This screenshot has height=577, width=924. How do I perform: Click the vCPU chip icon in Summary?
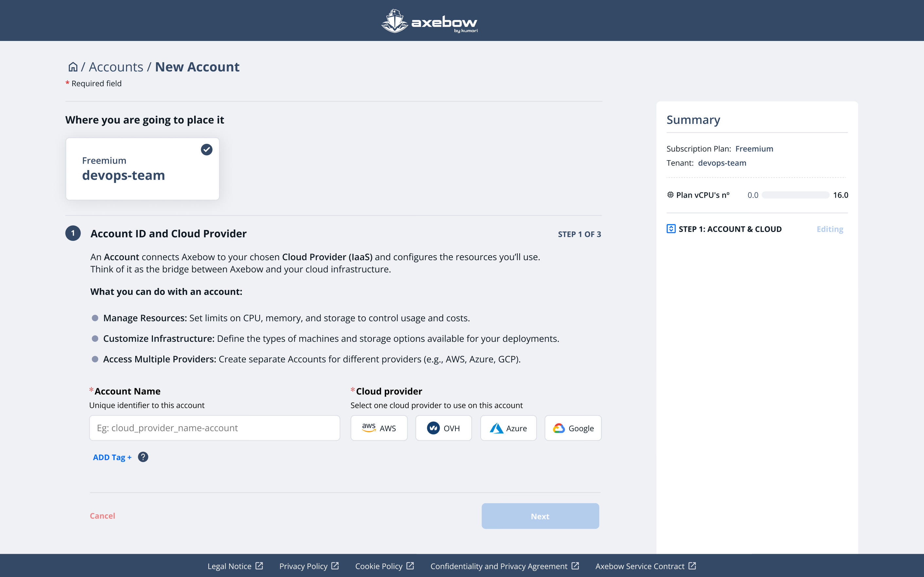[670, 195]
